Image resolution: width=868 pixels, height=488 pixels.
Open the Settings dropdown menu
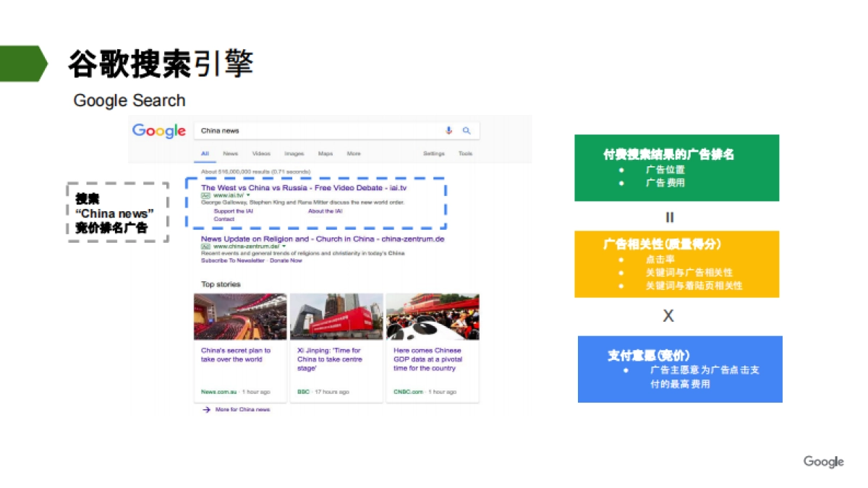point(433,153)
